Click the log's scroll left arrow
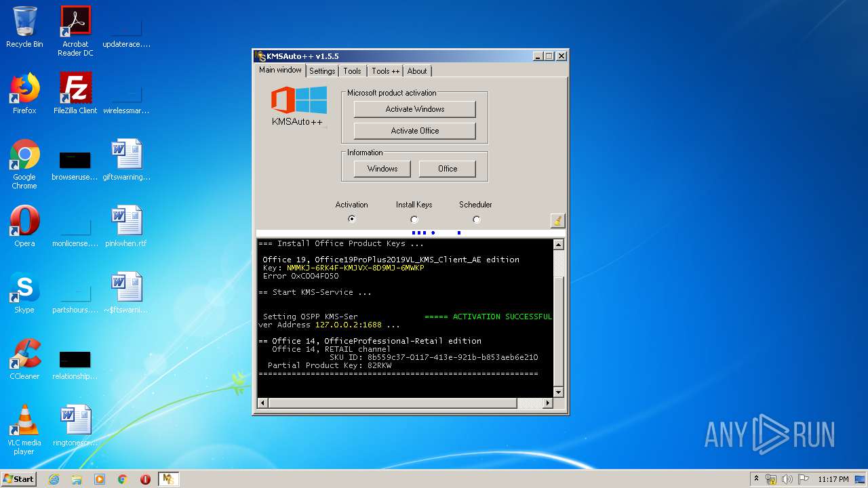 click(x=262, y=403)
